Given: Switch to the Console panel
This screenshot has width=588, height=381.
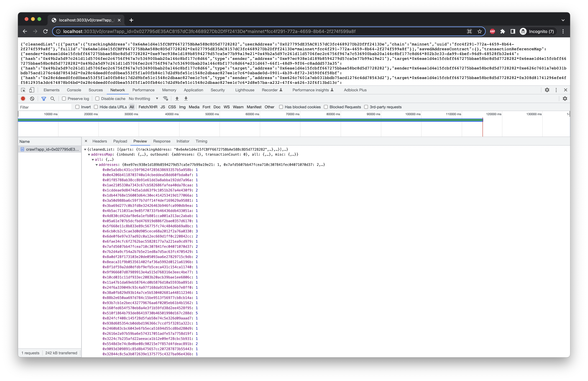Looking at the screenshot, I should tap(74, 90).
